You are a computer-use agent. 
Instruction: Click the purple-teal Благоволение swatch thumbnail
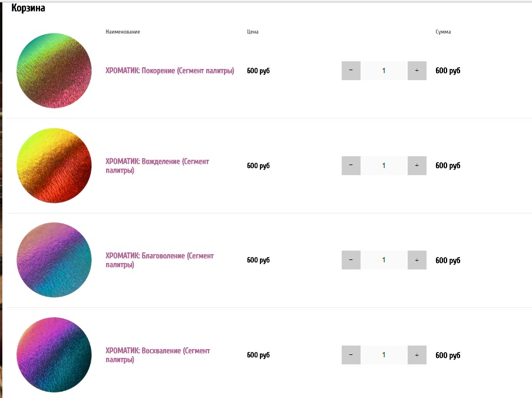coord(54,260)
